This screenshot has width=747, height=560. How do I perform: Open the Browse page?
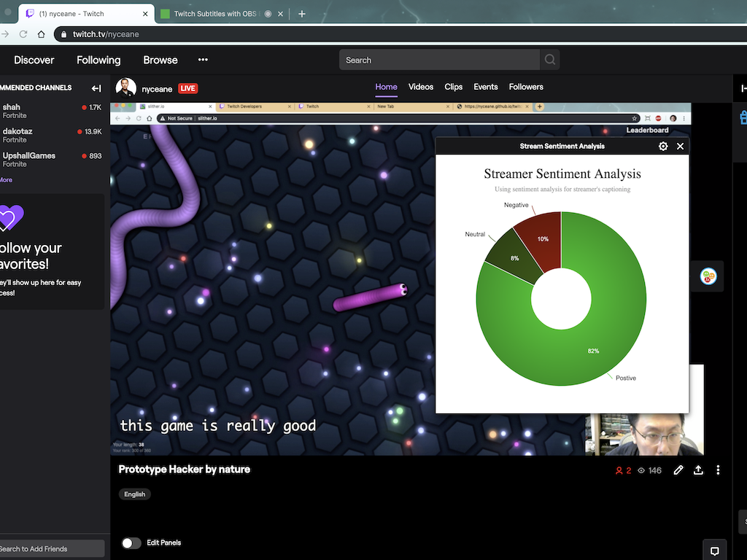pyautogui.click(x=160, y=60)
